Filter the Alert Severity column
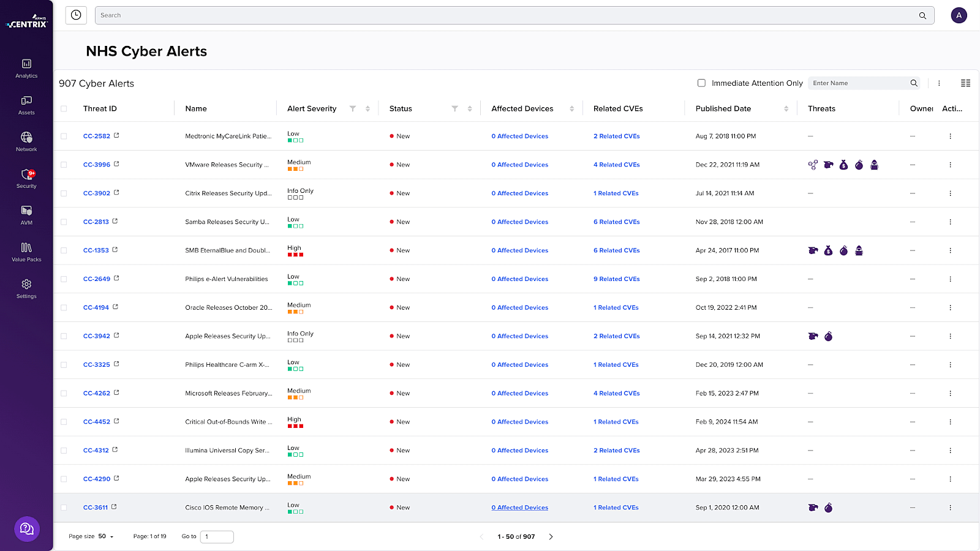The width and height of the screenshot is (980, 551). [x=353, y=108]
